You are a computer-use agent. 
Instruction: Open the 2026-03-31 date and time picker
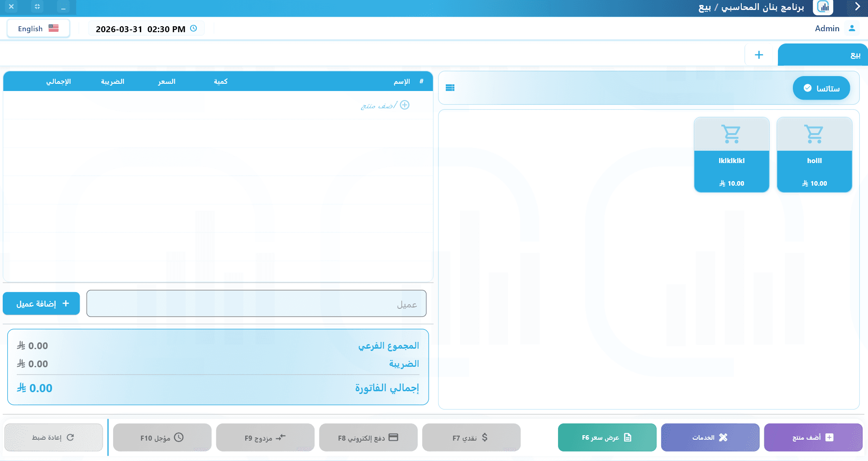(x=140, y=28)
